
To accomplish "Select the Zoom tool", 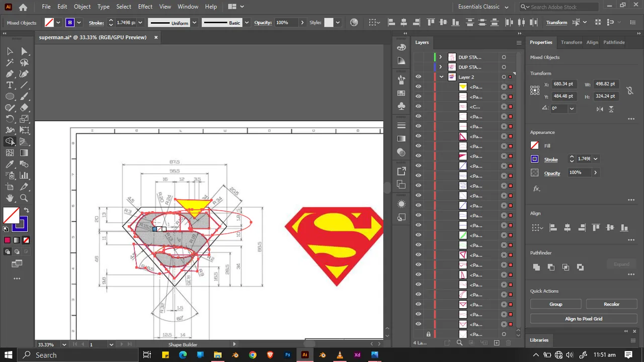I will 24,198.
